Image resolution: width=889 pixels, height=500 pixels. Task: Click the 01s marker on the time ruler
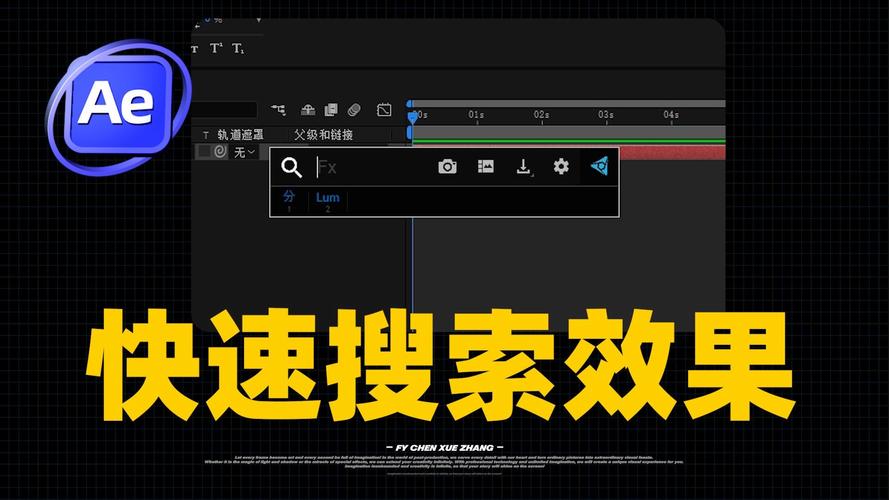click(476, 115)
